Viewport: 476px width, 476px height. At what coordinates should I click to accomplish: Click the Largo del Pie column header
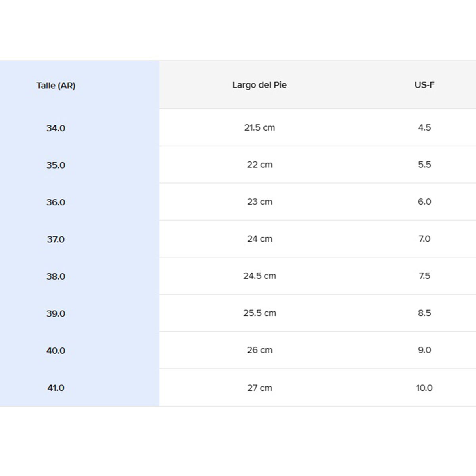point(259,85)
